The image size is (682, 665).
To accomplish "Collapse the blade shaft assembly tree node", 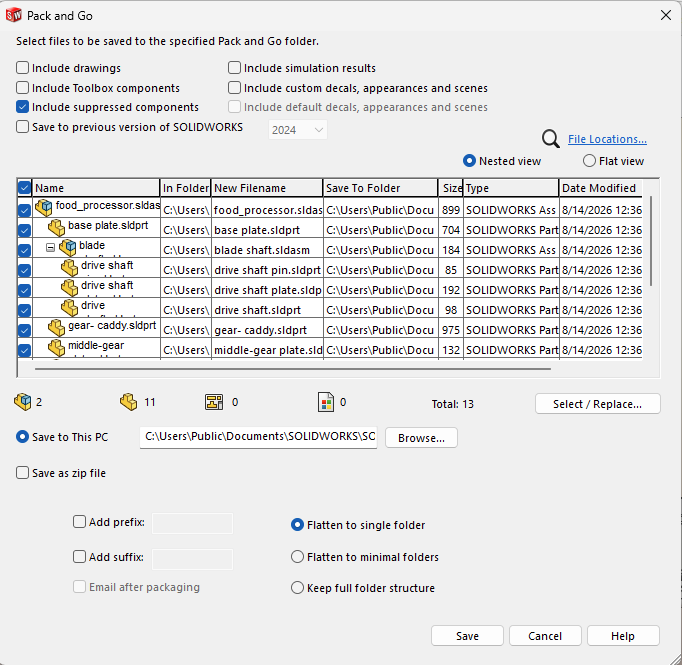I will click(50, 247).
